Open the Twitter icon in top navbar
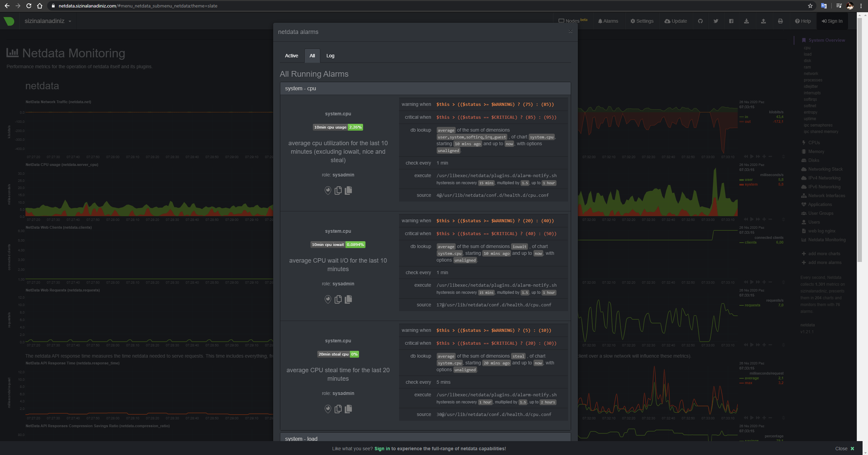The width and height of the screenshot is (868, 455). [716, 21]
